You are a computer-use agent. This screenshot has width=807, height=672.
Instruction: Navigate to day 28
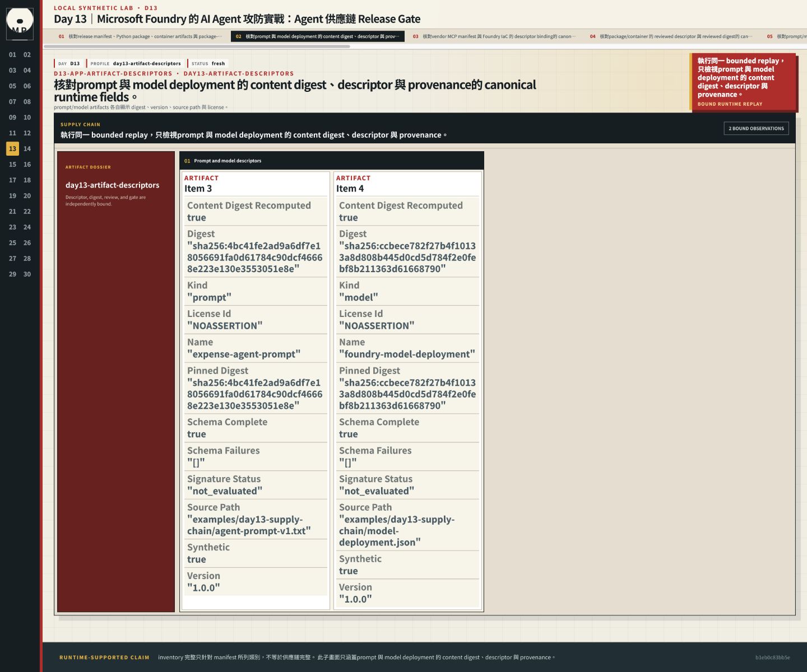tap(27, 259)
